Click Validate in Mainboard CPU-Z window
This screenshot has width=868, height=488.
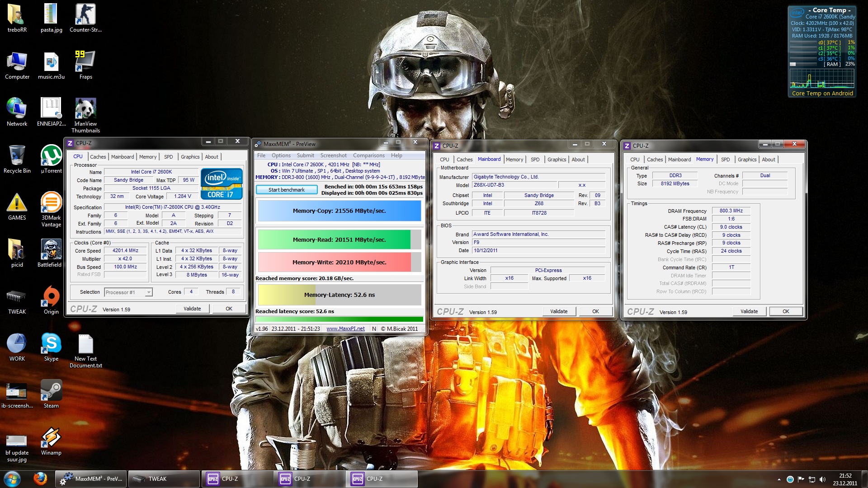click(559, 311)
